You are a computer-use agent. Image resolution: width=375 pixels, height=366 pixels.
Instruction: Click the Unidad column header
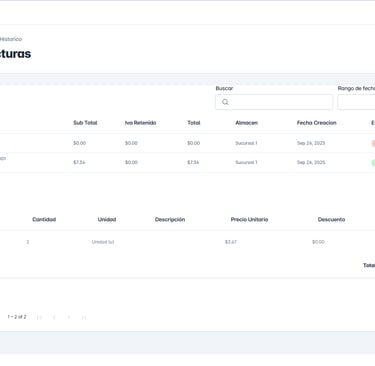[107, 219]
